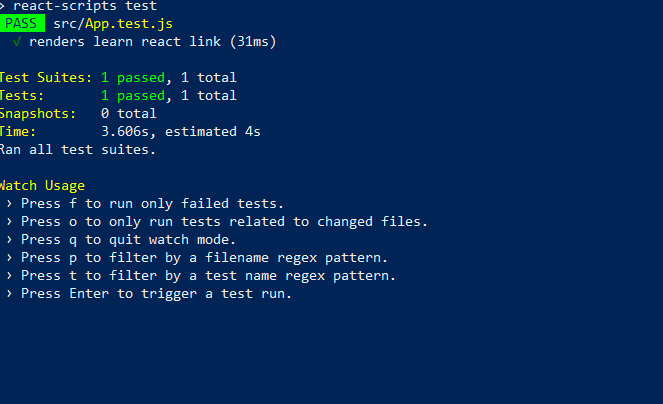Click the 'Test Suites:' label
The height and width of the screenshot is (404, 663).
(x=45, y=77)
